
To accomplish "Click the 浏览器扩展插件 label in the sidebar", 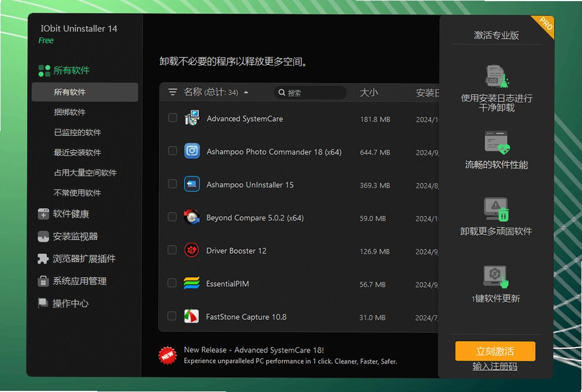I will click(84, 259).
